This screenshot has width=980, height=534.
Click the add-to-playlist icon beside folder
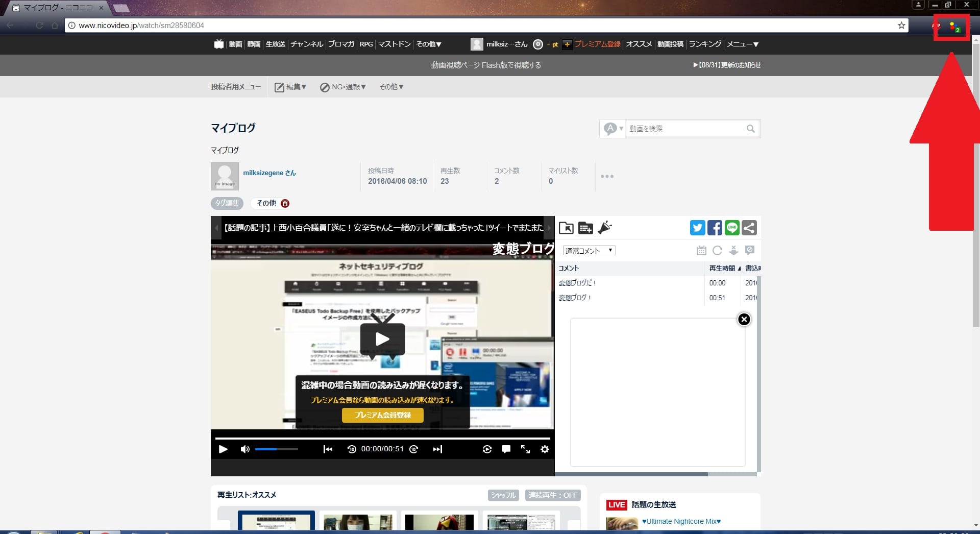585,228
